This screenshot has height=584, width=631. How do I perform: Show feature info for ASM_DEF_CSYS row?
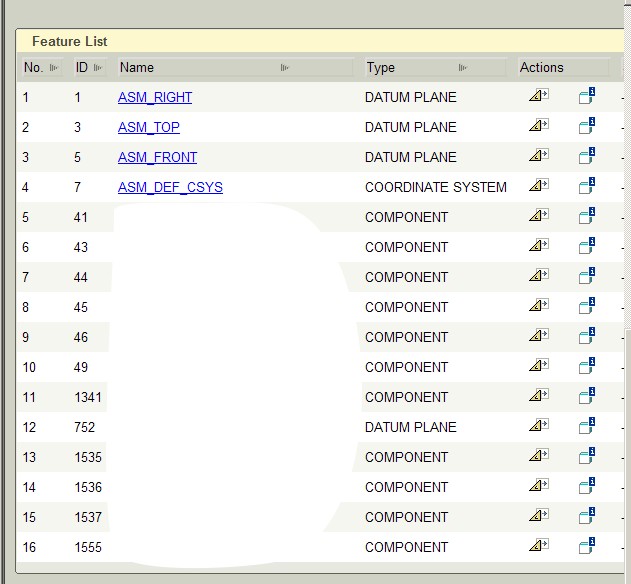(587, 186)
